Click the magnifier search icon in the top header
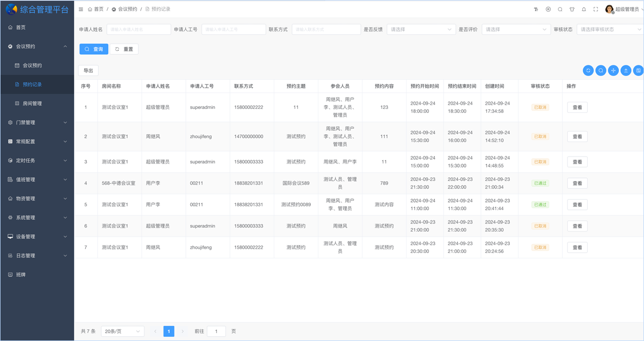Screen dimensions: 644x341 [560, 9]
